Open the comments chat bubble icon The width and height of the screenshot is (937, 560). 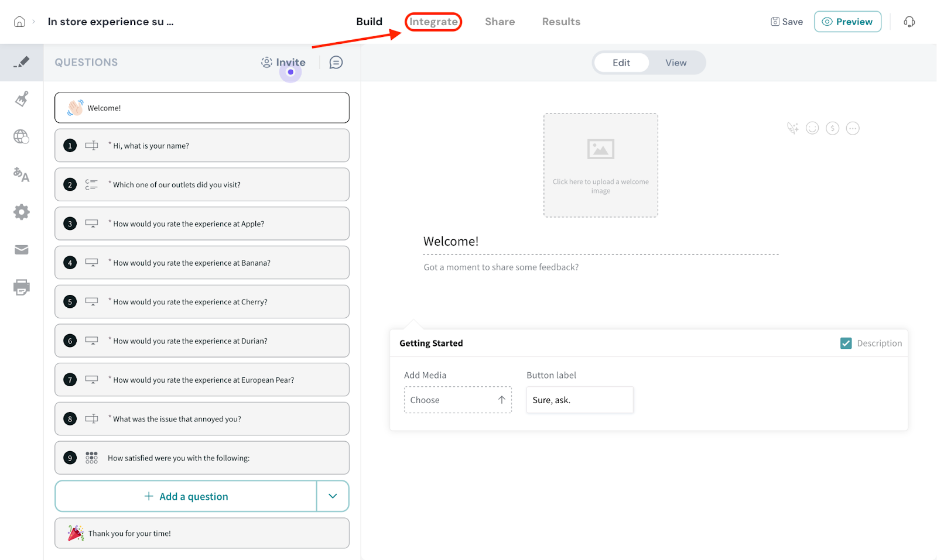(336, 63)
